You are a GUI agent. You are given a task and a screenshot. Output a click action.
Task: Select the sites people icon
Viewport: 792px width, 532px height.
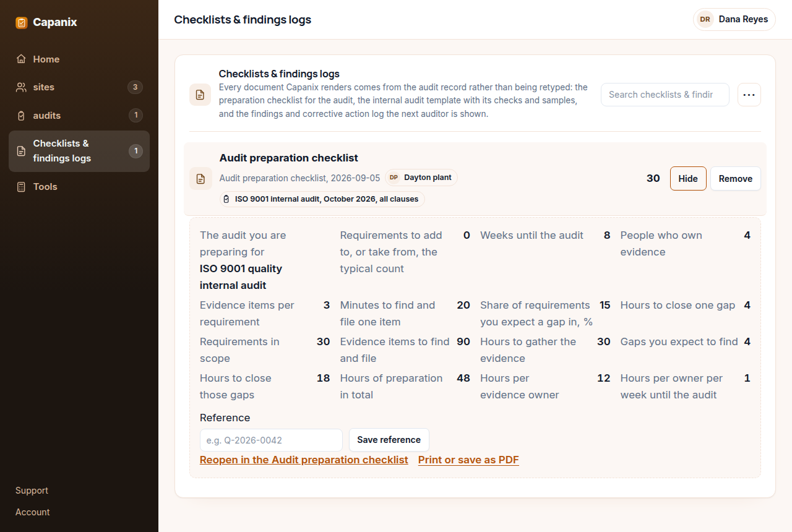pyautogui.click(x=21, y=87)
